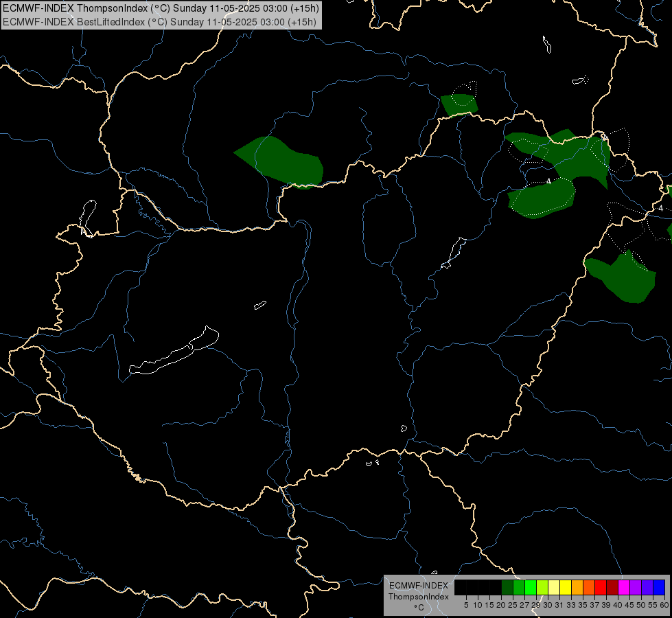Click the bright green 27–29 legend swatch
Screen dimensions: 672x618
531,587
